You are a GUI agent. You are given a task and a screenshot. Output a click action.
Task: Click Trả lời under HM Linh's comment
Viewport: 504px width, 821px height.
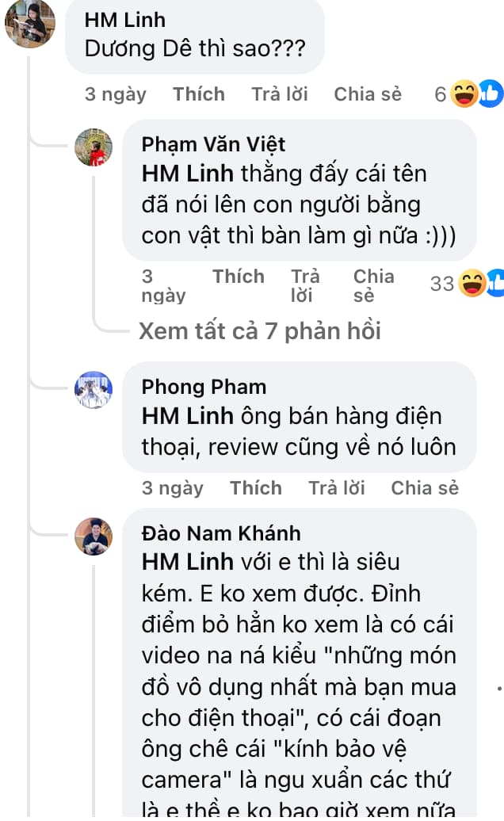(x=280, y=94)
